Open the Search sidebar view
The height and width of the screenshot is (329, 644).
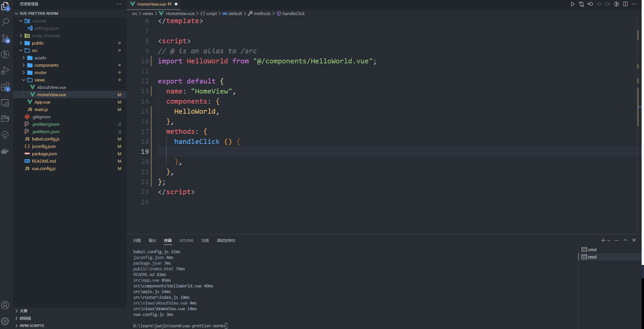(x=5, y=21)
